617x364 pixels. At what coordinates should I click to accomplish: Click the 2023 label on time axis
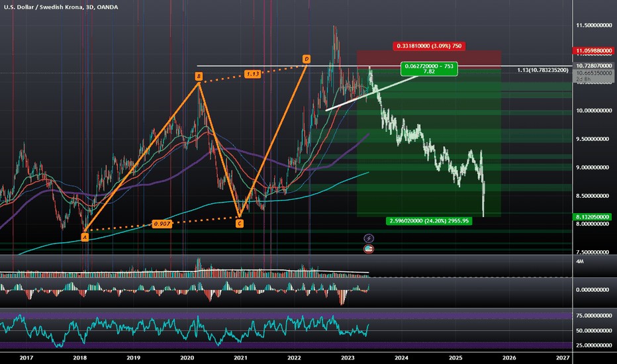click(348, 357)
